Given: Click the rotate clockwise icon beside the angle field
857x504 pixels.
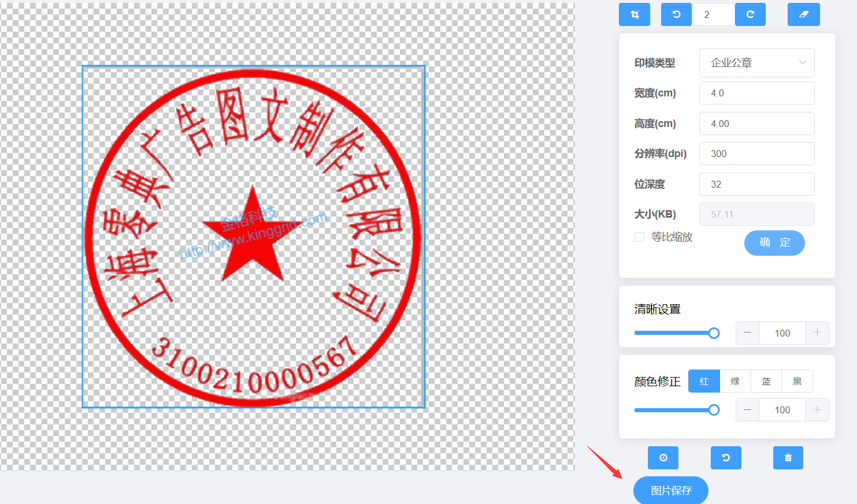Looking at the screenshot, I should coord(750,14).
